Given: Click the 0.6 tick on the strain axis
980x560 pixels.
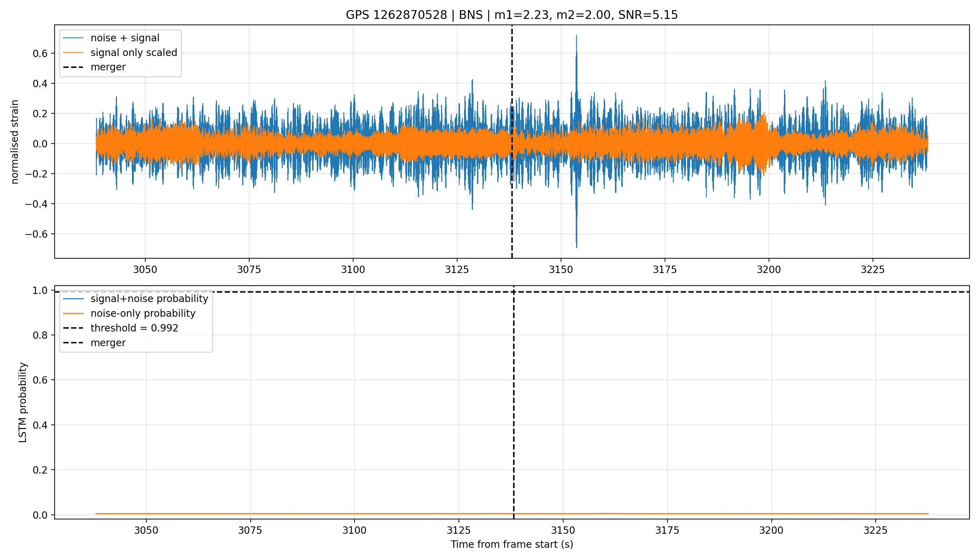Looking at the screenshot, I should point(40,54).
